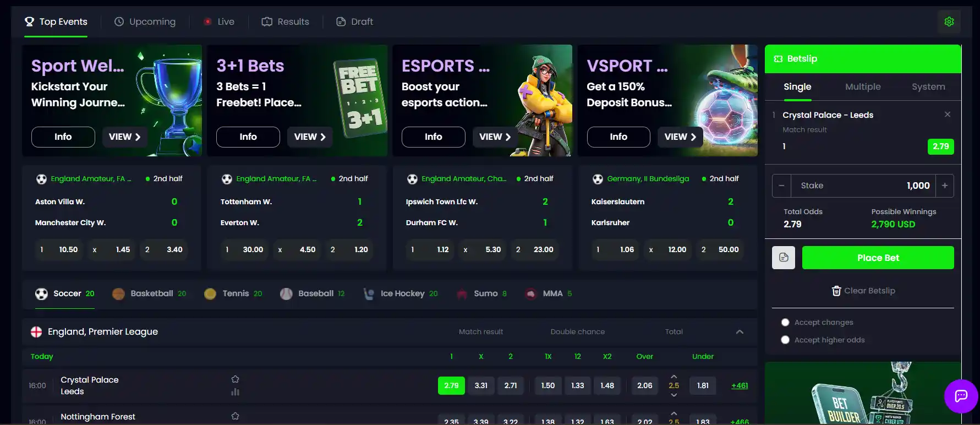Click VIEW on VSPORT promo
This screenshot has width=980, height=425.
coord(680,137)
